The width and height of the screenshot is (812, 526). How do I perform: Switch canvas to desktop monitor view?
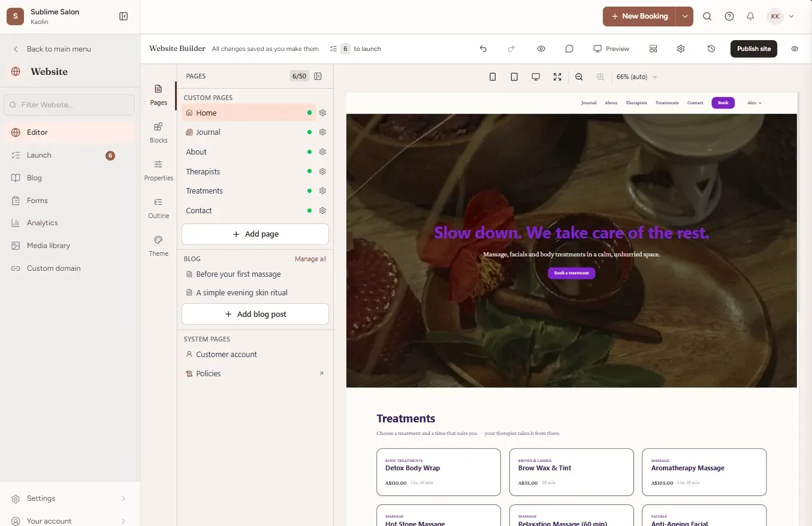tap(536, 77)
